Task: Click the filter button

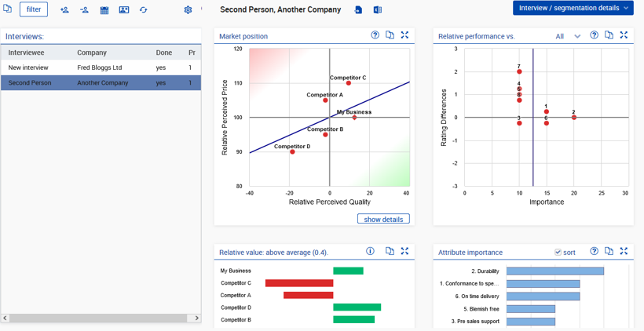Action: pyautogui.click(x=34, y=9)
